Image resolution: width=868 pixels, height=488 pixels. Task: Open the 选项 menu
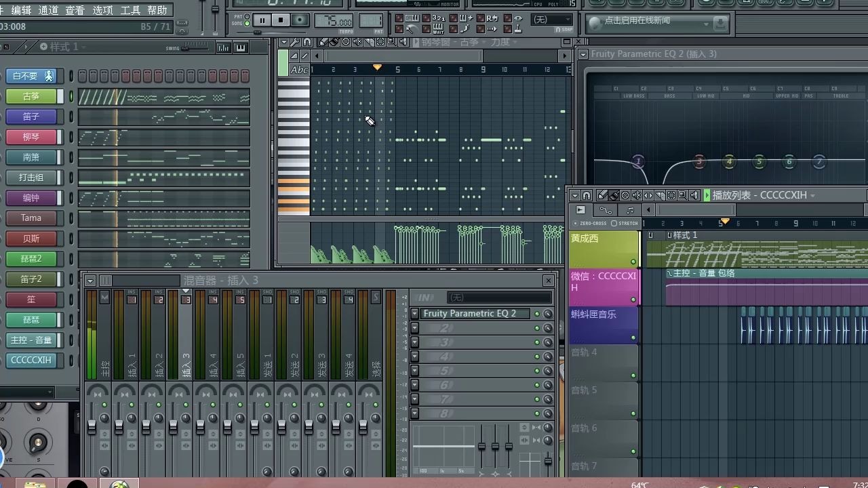[102, 10]
